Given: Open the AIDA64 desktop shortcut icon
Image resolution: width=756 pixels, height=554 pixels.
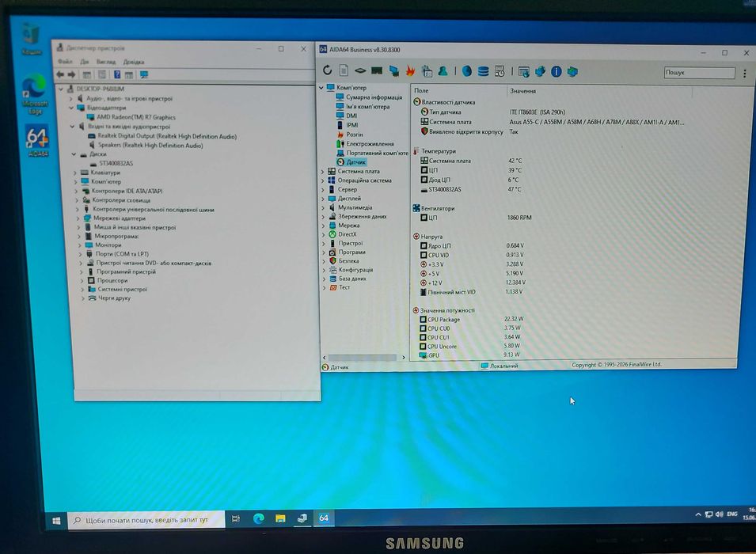Looking at the screenshot, I should click(37, 142).
